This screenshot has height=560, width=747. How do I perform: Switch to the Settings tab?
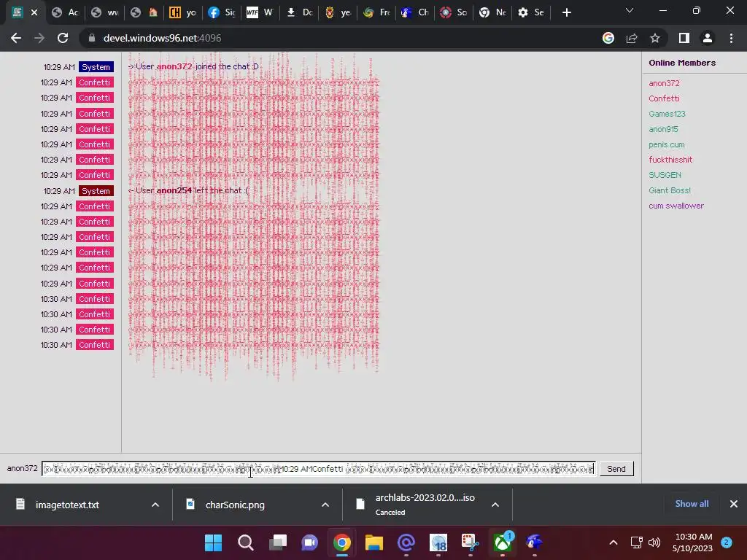tap(531, 12)
